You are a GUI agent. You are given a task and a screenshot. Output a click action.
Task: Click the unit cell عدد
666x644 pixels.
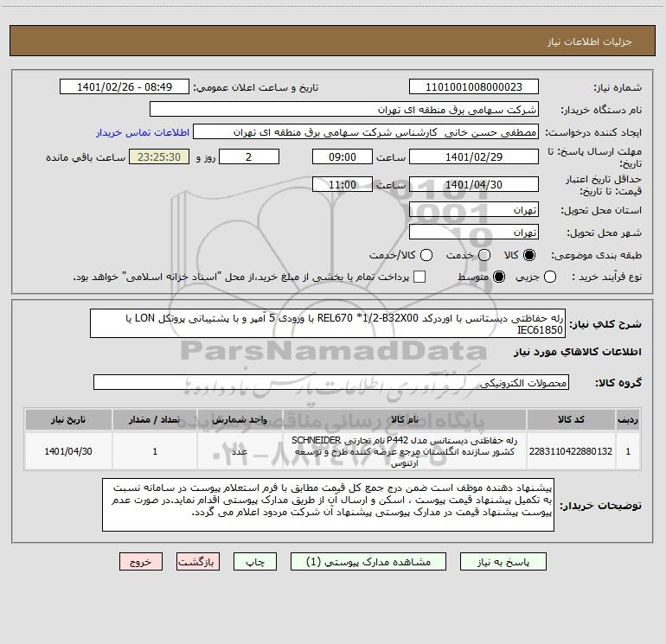point(240,451)
